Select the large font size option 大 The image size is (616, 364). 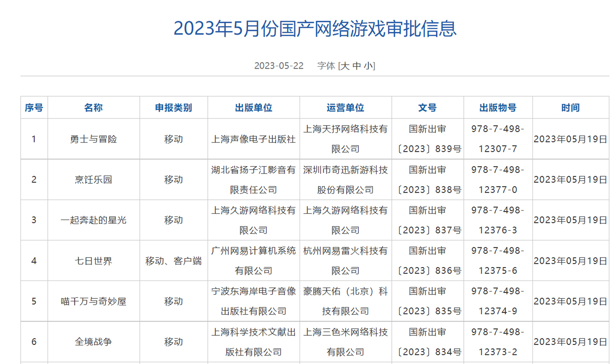pos(345,66)
